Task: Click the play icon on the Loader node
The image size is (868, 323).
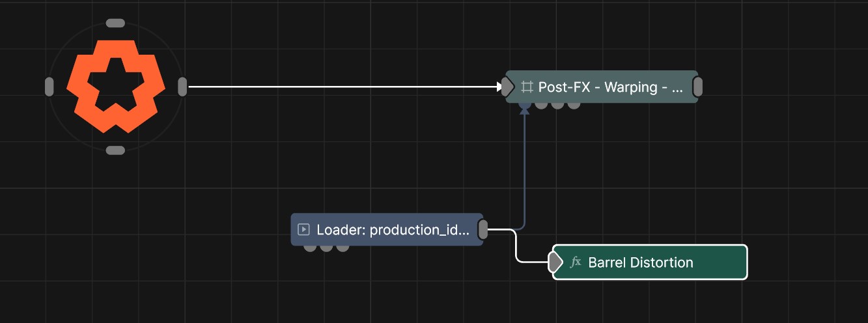Action: coord(303,229)
